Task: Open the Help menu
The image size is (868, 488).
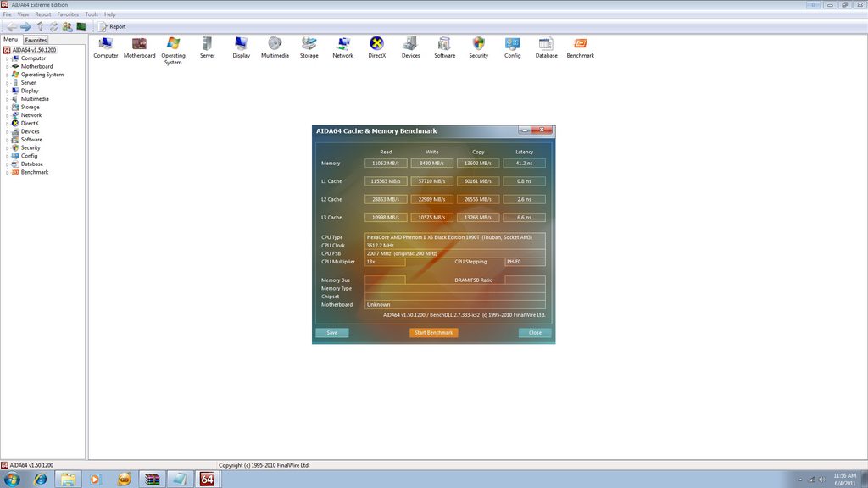Action: point(109,14)
